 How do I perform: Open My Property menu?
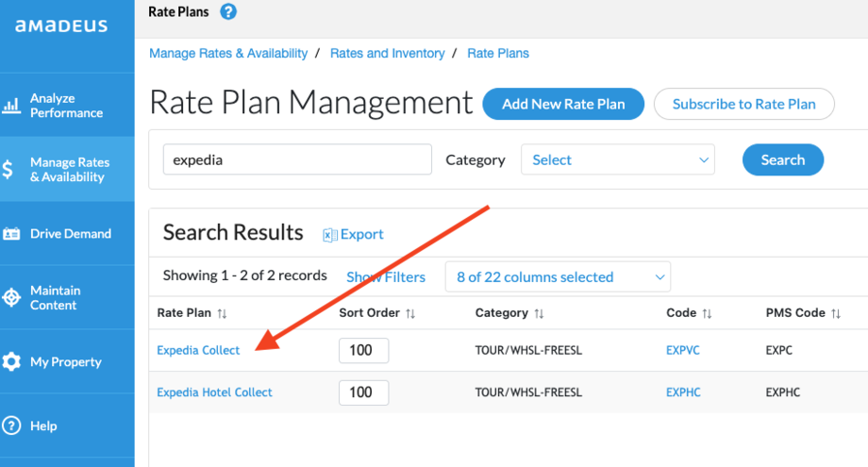67,362
